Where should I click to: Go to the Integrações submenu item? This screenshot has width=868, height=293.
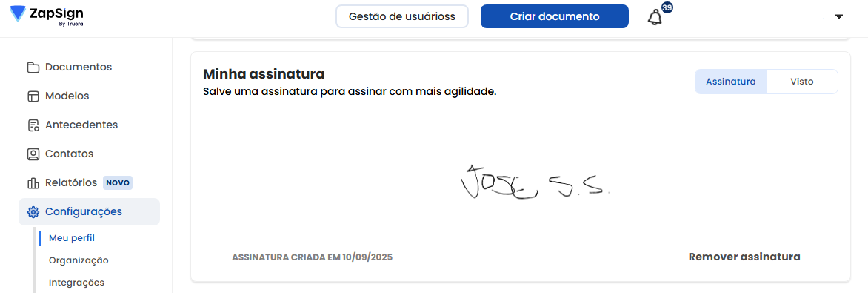(x=76, y=283)
